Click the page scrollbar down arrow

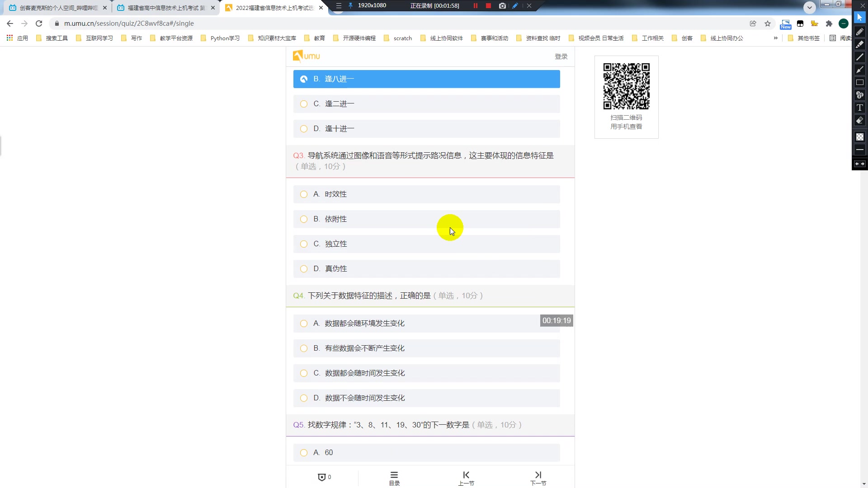[864, 484]
